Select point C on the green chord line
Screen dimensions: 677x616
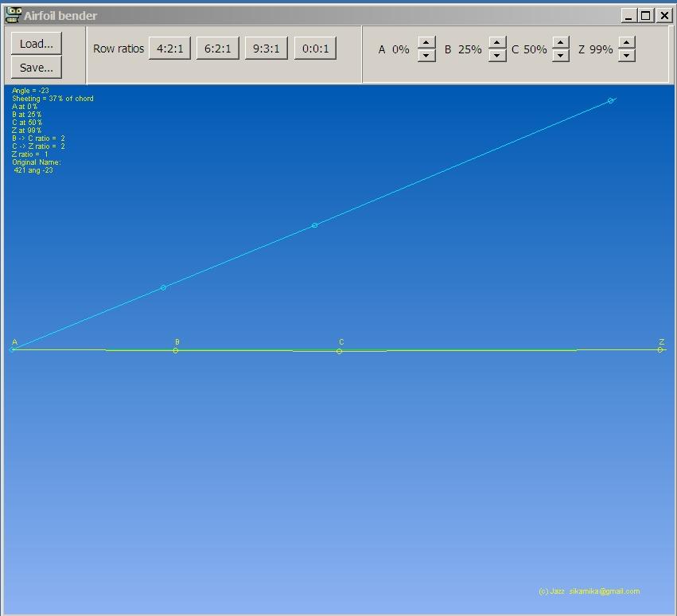(340, 351)
